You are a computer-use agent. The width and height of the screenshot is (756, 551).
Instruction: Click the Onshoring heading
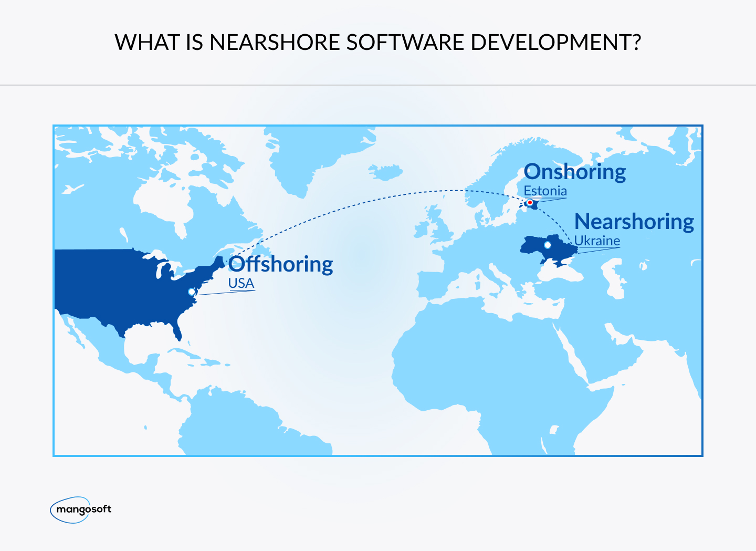tap(575, 172)
